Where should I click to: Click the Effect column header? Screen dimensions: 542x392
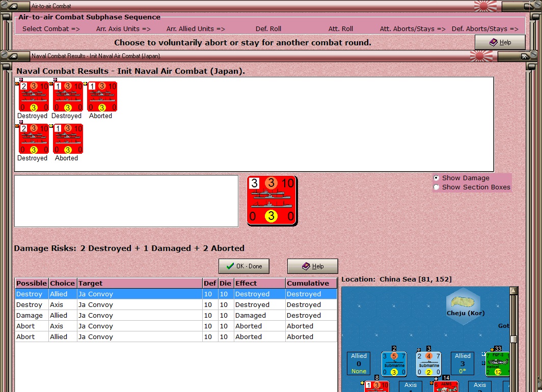pos(260,283)
